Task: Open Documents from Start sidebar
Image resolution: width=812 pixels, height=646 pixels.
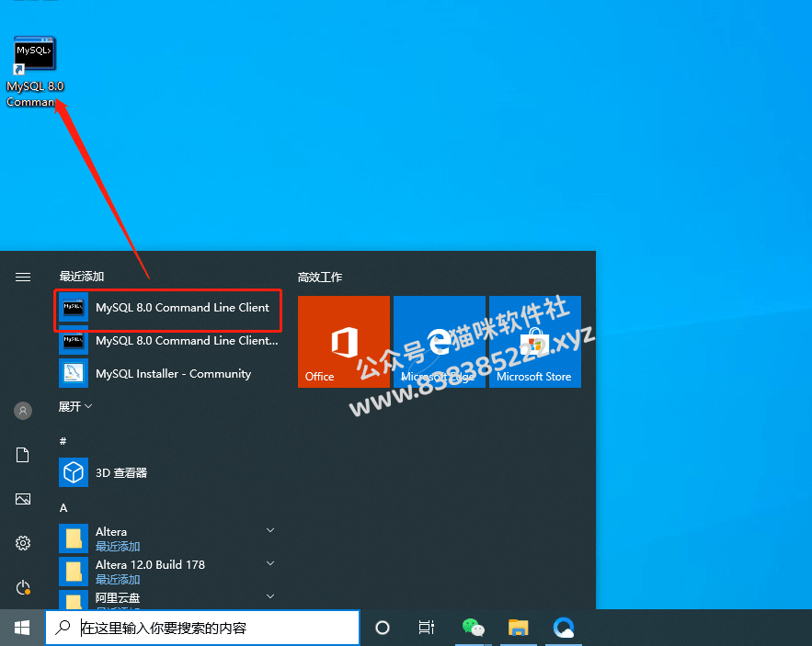Action: coord(23,455)
